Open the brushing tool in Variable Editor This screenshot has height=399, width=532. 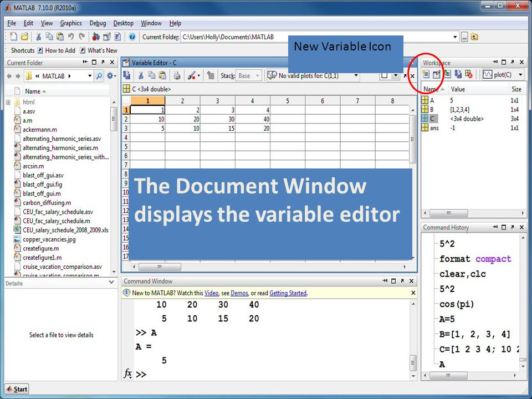pos(192,75)
